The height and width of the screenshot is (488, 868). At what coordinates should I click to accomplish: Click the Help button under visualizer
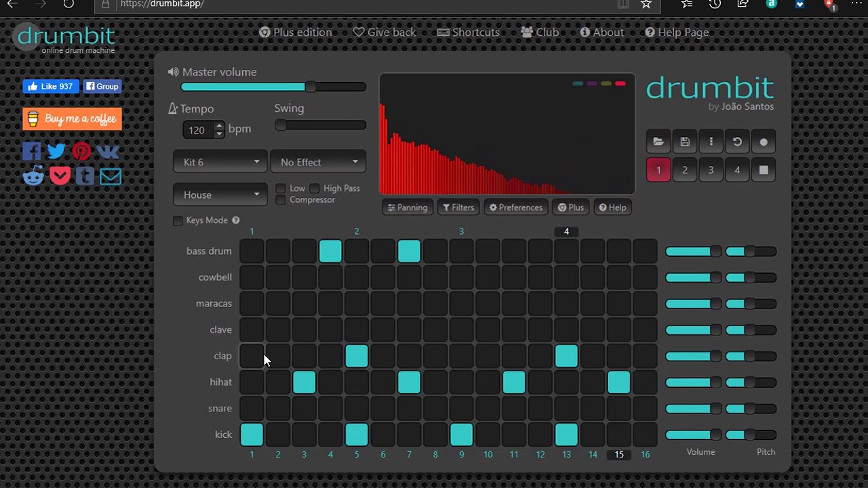click(x=612, y=207)
